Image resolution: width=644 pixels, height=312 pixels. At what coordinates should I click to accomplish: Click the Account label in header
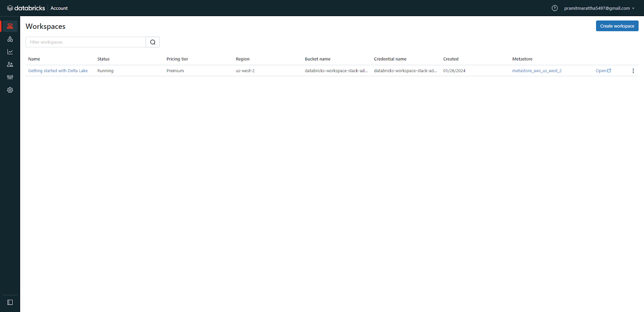tap(59, 8)
